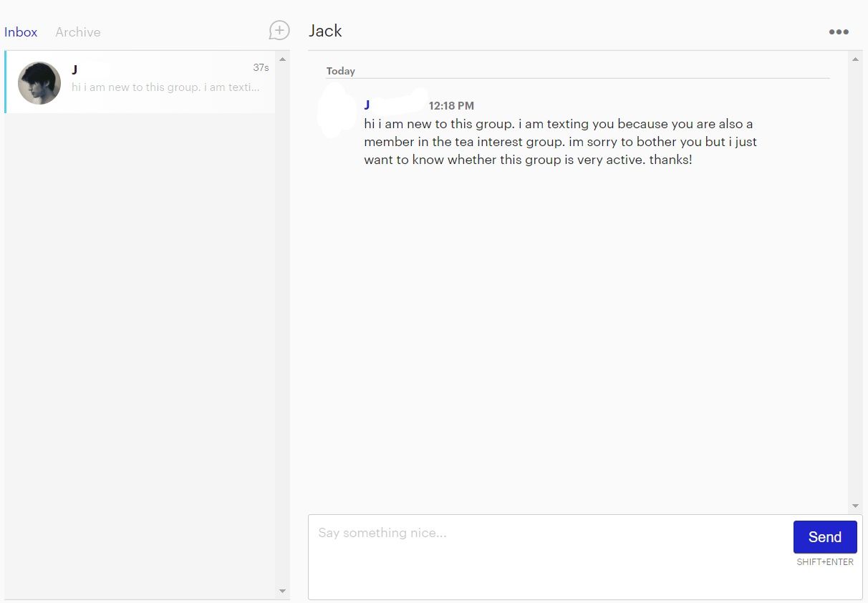Viewport: 868px width, 603px height.
Task: Click the message pane scroll down arrow
Action: pyautogui.click(x=855, y=506)
